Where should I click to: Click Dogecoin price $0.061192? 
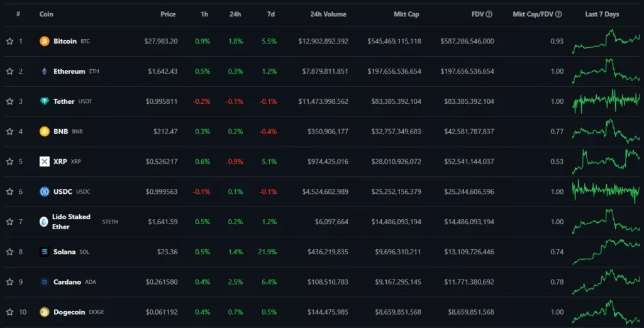162,312
